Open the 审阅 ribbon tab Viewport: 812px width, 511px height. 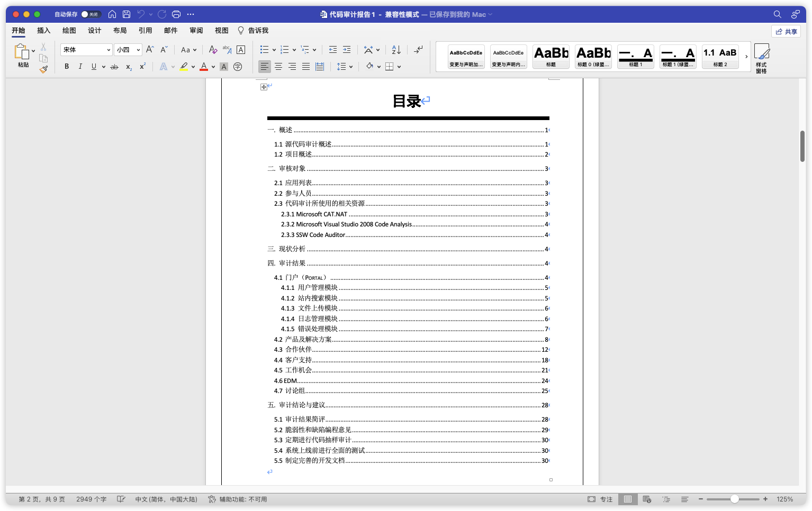[196, 31]
